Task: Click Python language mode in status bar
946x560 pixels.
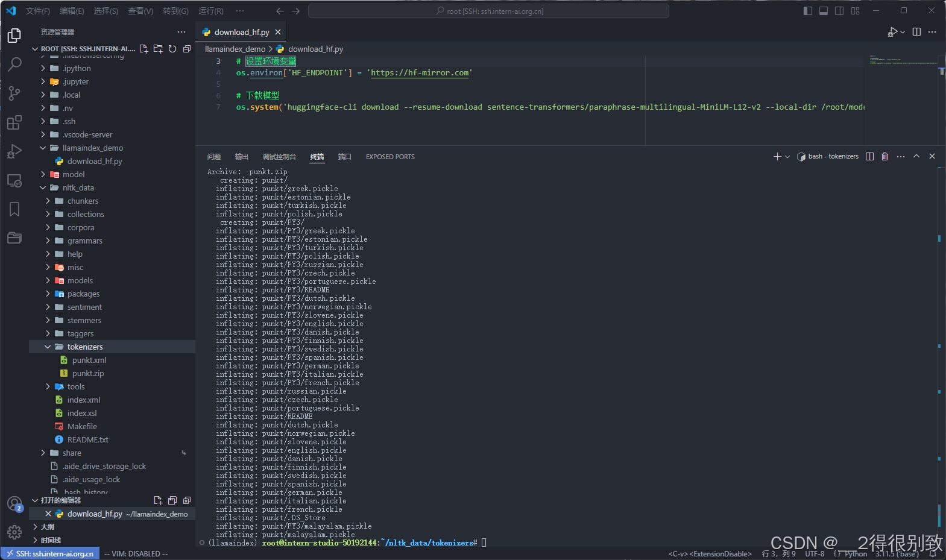Action: (856, 553)
